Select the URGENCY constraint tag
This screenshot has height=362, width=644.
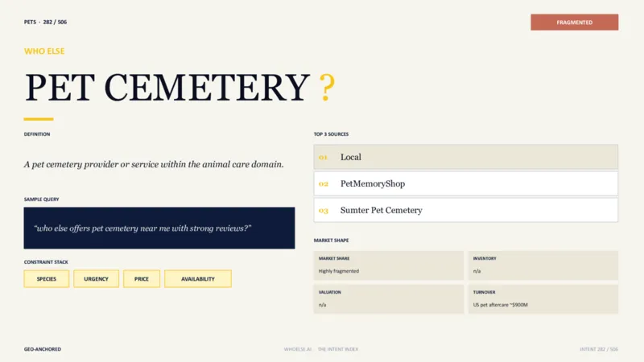(96, 278)
